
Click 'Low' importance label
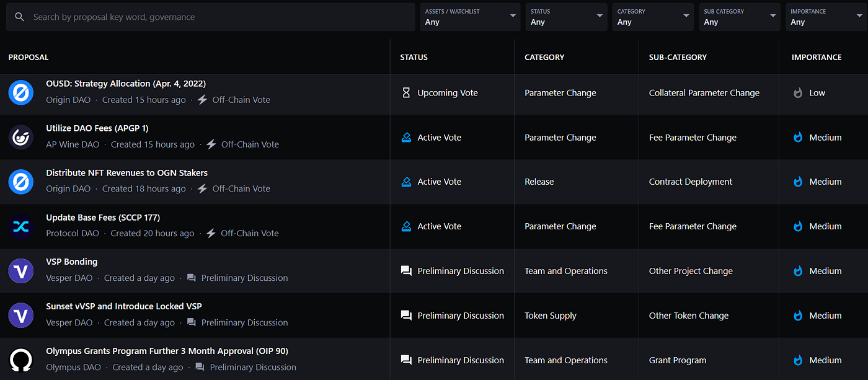click(817, 93)
